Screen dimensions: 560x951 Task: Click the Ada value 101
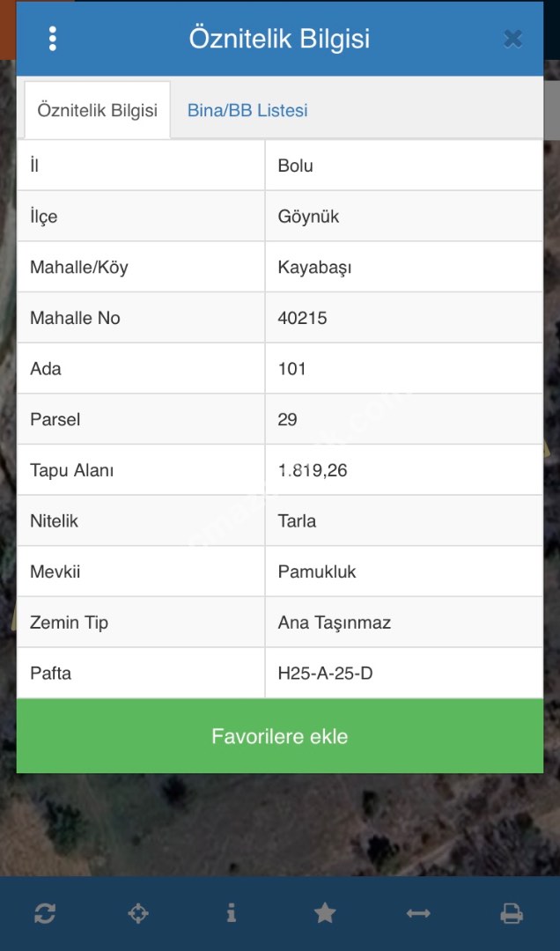tap(291, 369)
